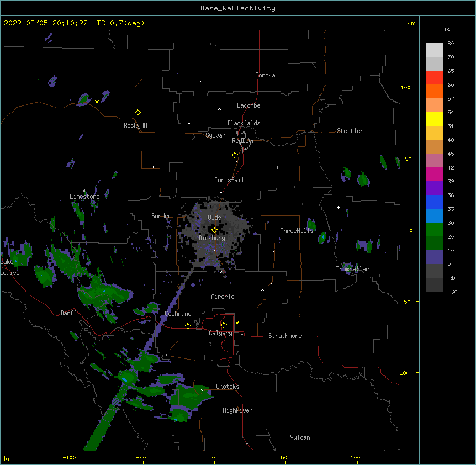Select the purple 36-39 dBZ legend swatch
Viewport: 476px width, 465px height.
click(x=434, y=188)
